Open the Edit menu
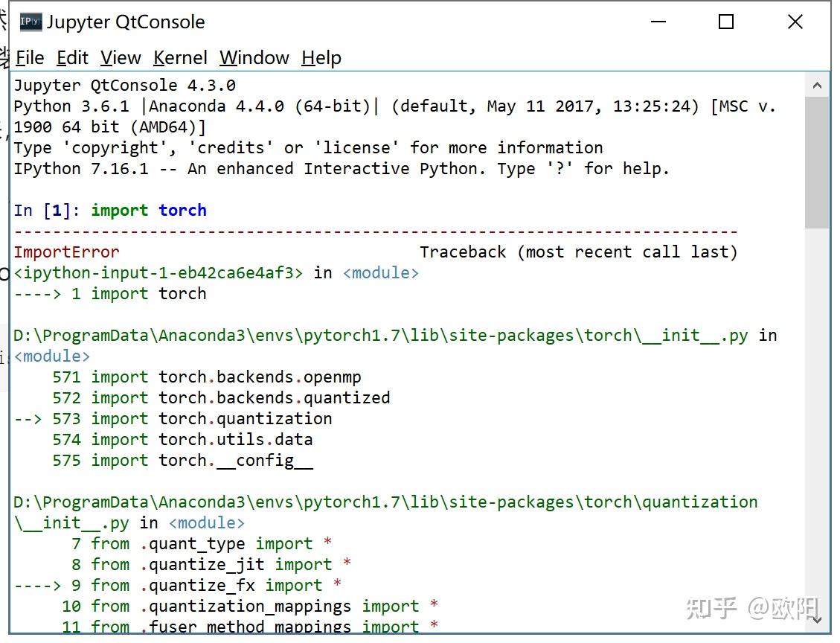The image size is (840, 643). [x=72, y=57]
